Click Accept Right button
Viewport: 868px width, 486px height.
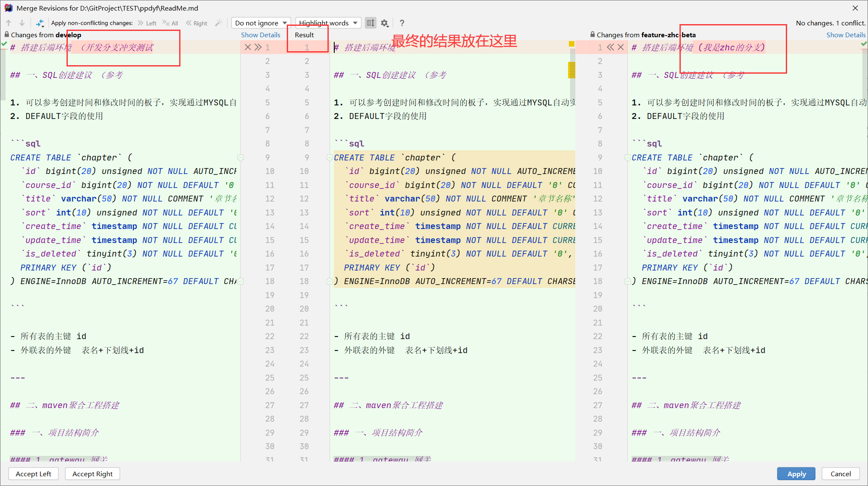(x=92, y=474)
